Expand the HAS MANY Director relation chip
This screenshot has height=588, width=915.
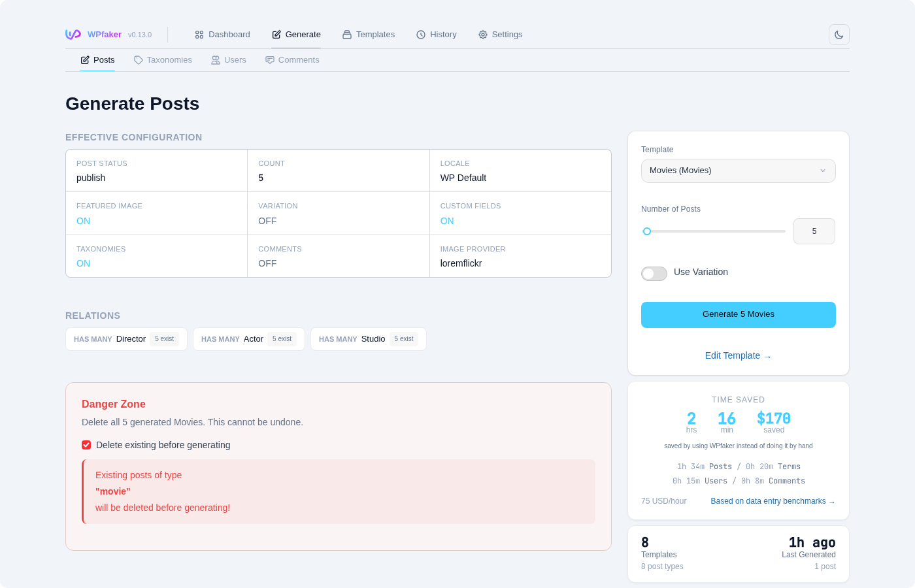[126, 338]
